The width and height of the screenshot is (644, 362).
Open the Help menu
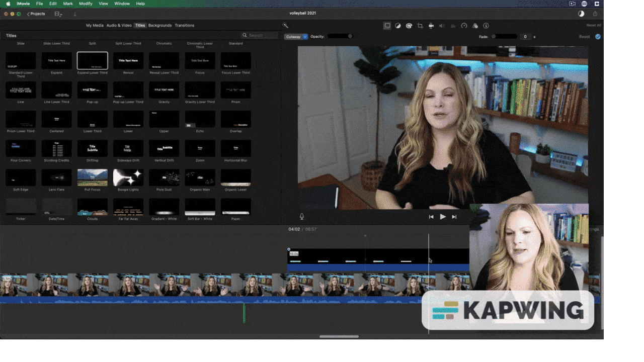click(x=140, y=4)
